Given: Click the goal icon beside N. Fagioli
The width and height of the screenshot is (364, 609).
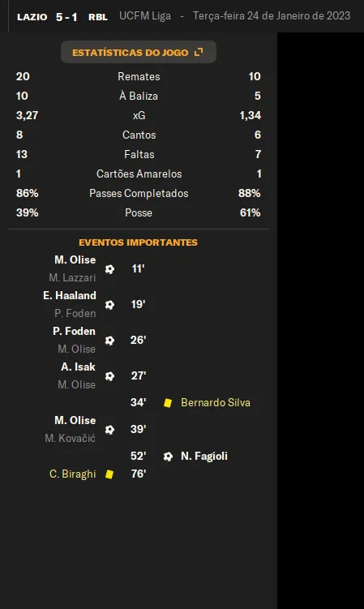Looking at the screenshot, I should click(x=168, y=457).
